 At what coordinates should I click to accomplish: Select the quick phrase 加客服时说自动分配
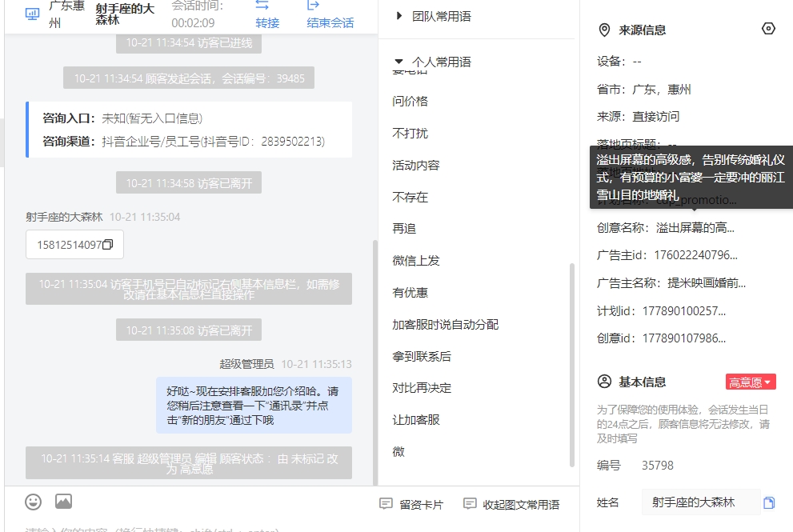(x=445, y=324)
